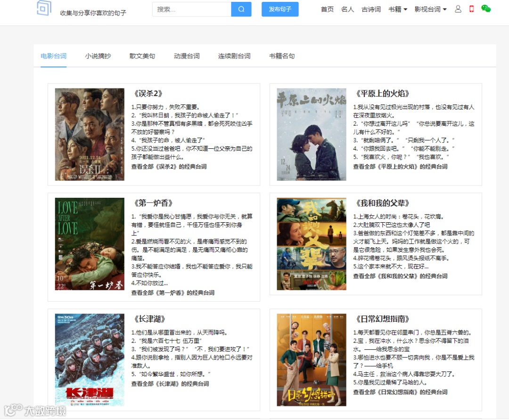The width and height of the screenshot is (509, 420).
Task: Click the slogan 收集与分享你喜欢的句子
Action: [93, 13]
